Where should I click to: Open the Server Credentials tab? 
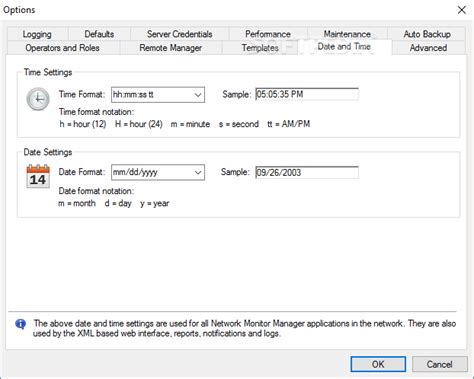pos(179,34)
